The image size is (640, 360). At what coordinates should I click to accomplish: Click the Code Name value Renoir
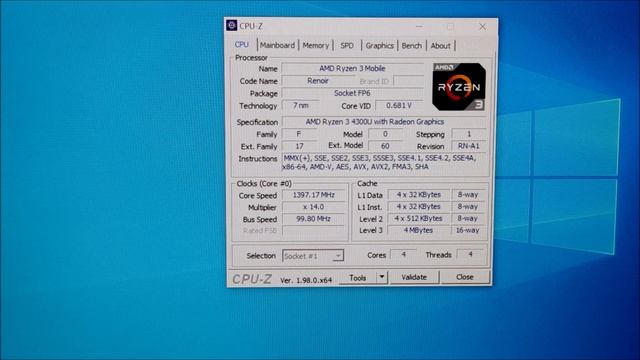pyautogui.click(x=318, y=81)
